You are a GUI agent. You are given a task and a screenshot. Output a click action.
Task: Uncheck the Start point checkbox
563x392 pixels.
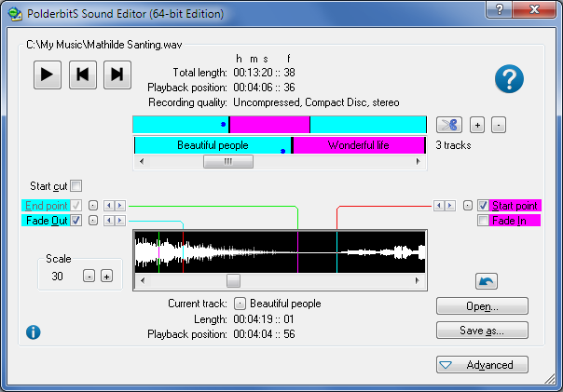point(483,206)
